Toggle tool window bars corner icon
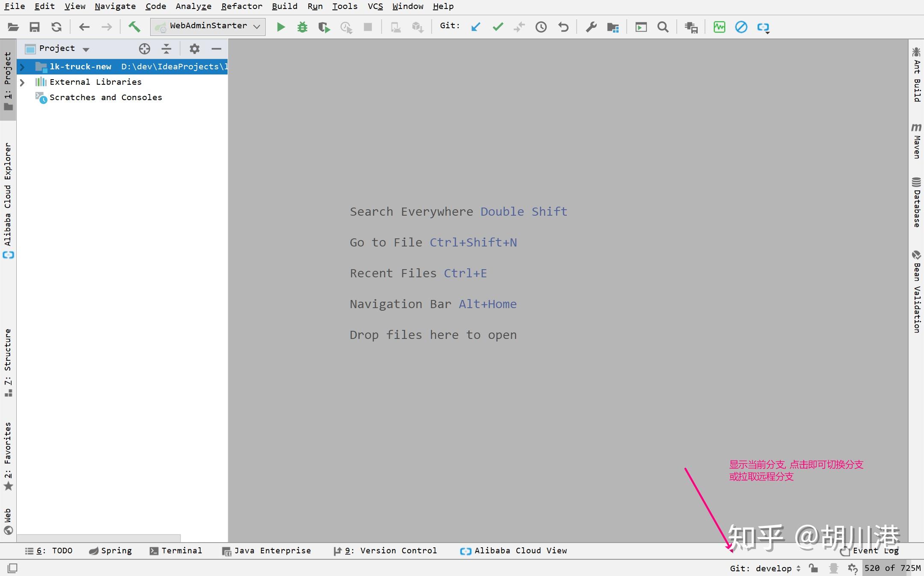924x576 pixels. (12, 568)
